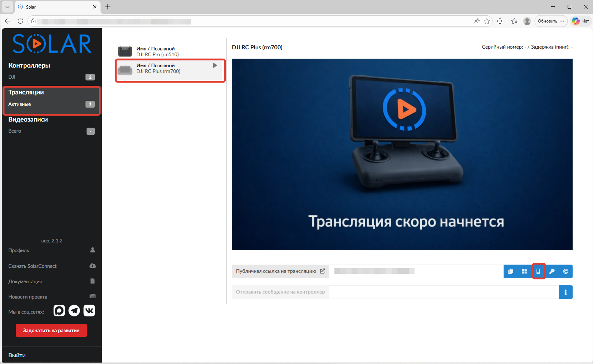The image size is (593, 364).
Task: Click the cloud download icon for SolarConnect
Action: 93,266
